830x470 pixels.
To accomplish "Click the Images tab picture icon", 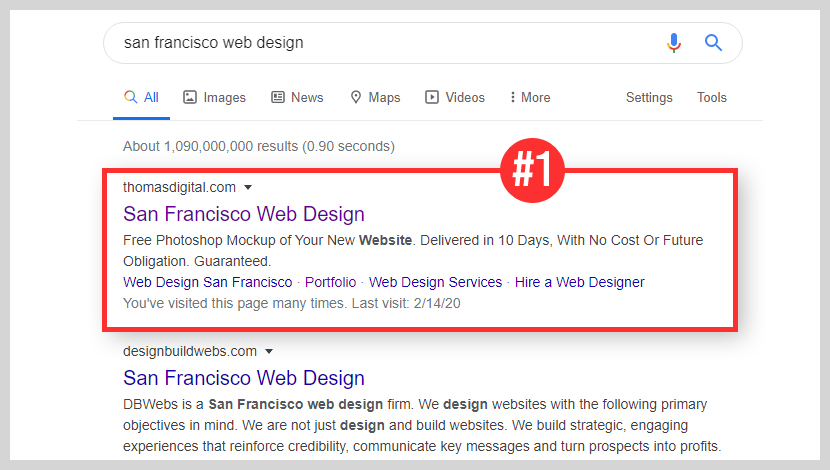I will click(190, 97).
